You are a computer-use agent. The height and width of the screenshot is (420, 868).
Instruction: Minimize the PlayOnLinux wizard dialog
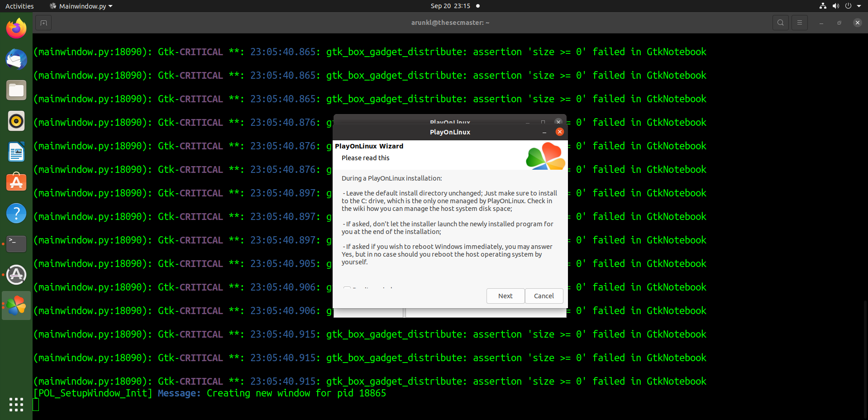point(544,132)
